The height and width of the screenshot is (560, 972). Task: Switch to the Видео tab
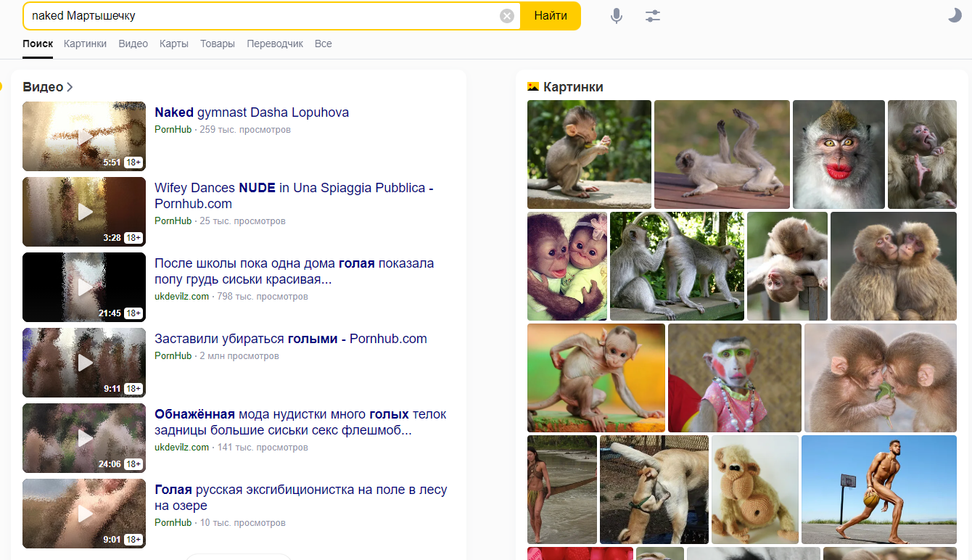coord(133,44)
